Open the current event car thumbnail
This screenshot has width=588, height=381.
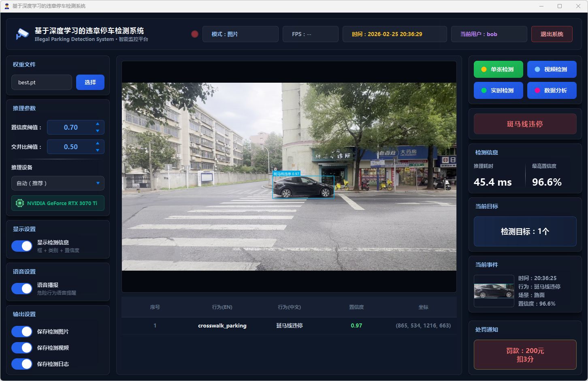click(494, 291)
